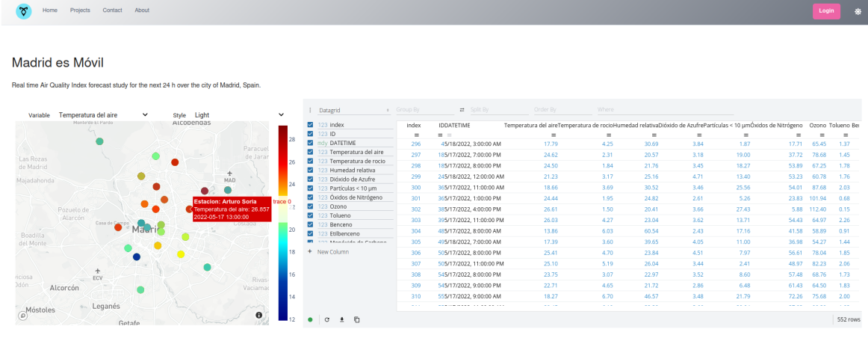Screen dimensions: 868x353
Task: Sort by the index column header
Action: 414,126
